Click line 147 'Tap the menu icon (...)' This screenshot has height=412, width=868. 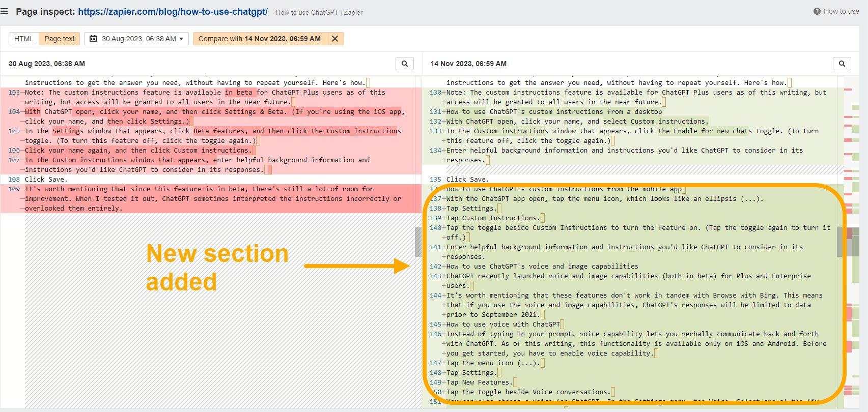[493, 363]
